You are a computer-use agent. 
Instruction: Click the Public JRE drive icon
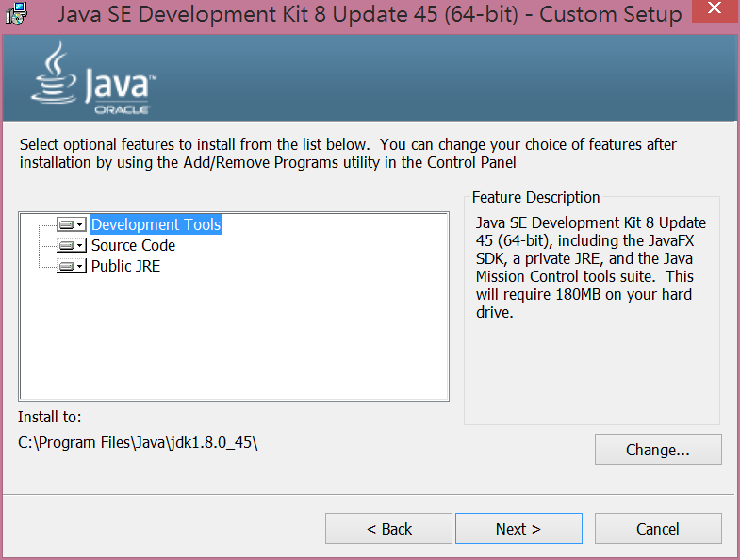coord(66,267)
